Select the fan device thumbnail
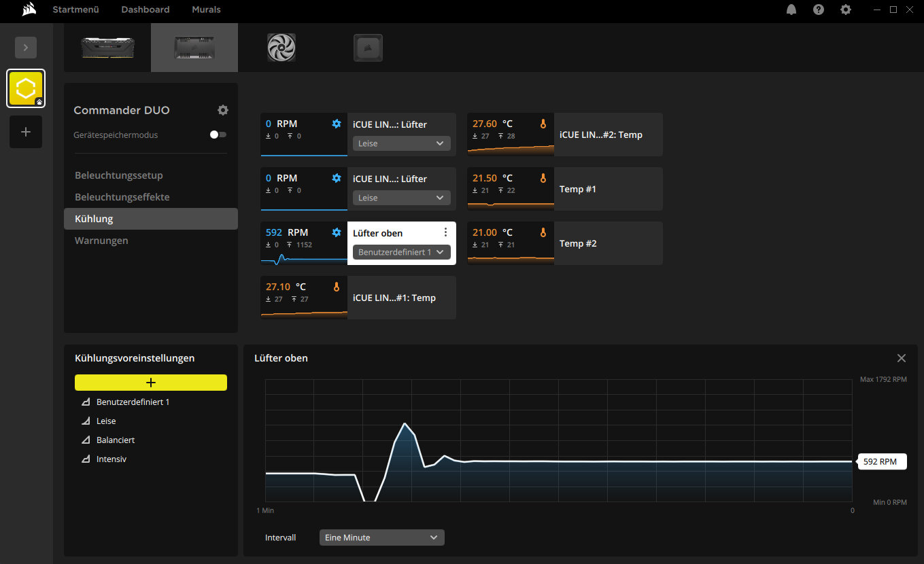The width and height of the screenshot is (924, 564). click(x=281, y=48)
